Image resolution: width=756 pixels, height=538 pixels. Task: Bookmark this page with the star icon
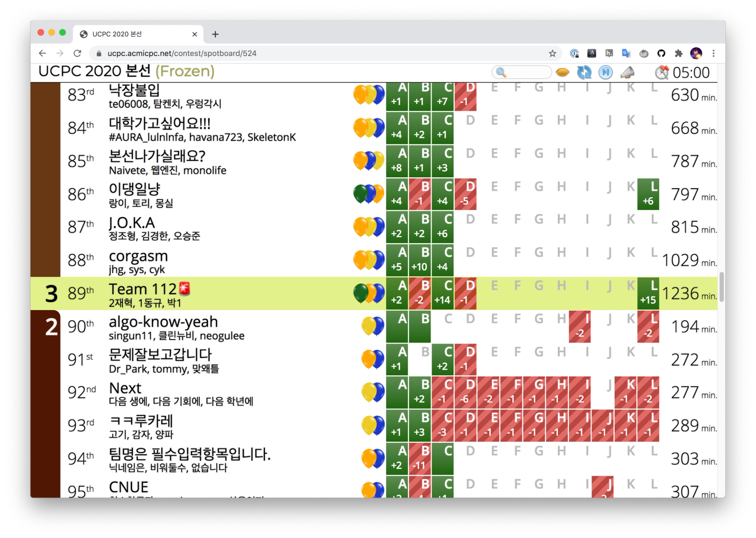tap(552, 54)
